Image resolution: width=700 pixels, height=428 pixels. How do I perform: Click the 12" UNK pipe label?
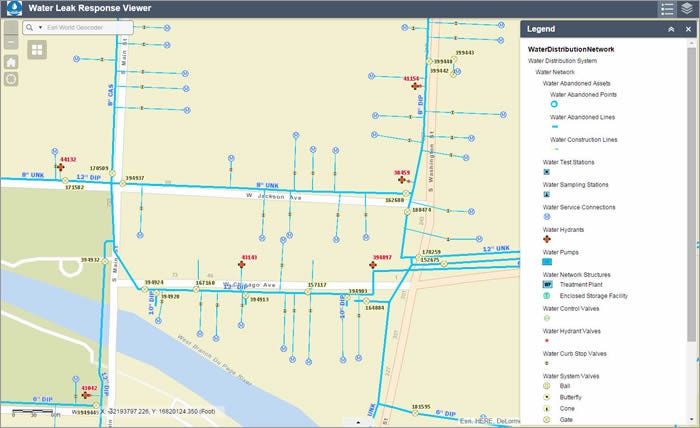tap(496, 249)
